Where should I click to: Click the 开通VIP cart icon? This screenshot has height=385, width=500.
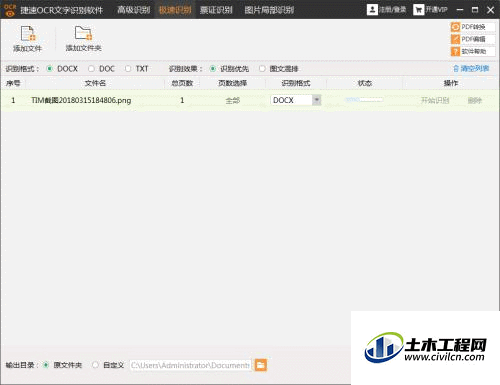pos(418,9)
